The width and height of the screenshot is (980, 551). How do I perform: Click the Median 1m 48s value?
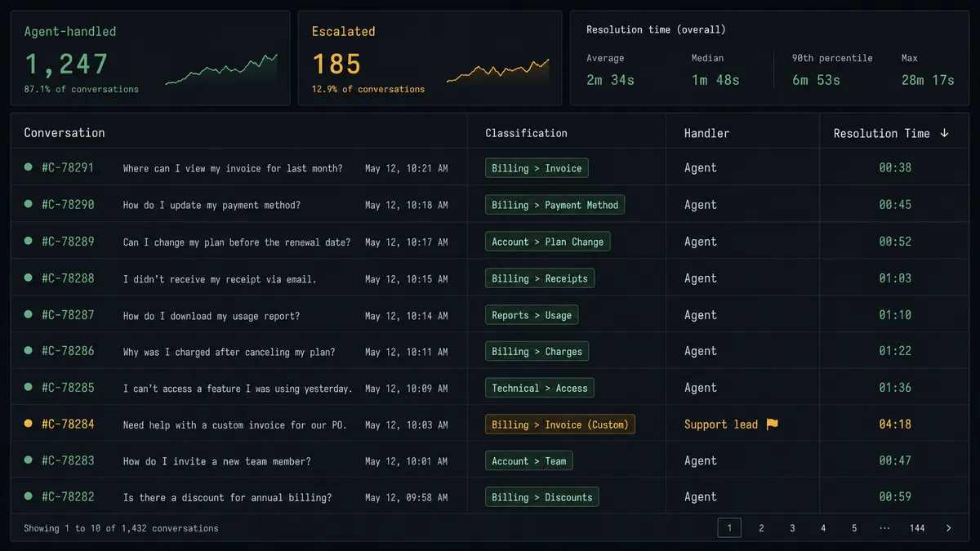[715, 79]
